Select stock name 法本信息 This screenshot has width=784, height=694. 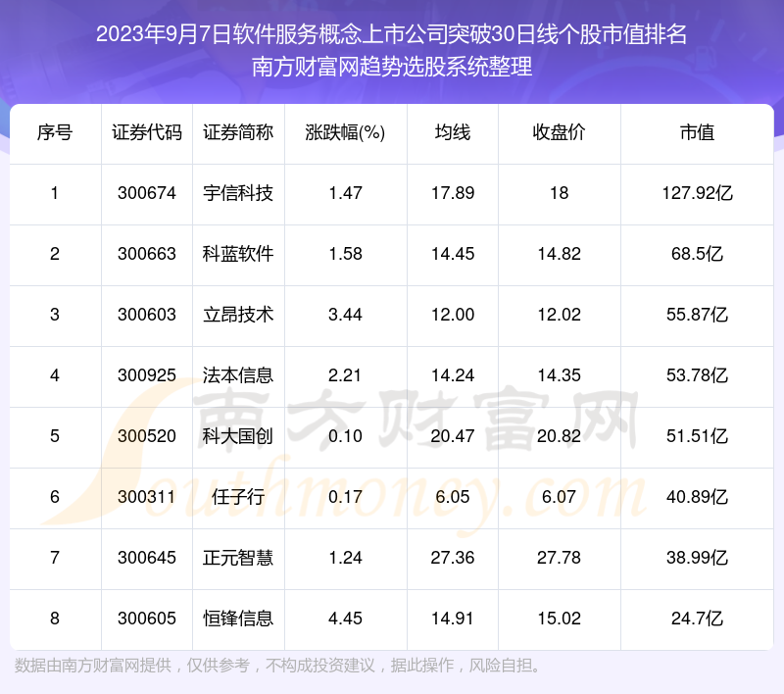[x=238, y=375]
